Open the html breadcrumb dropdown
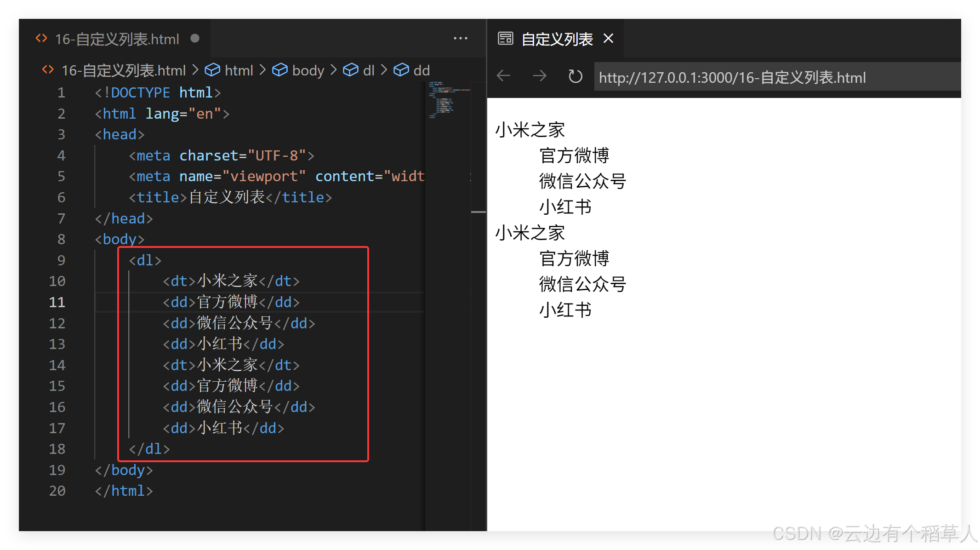 tap(239, 70)
